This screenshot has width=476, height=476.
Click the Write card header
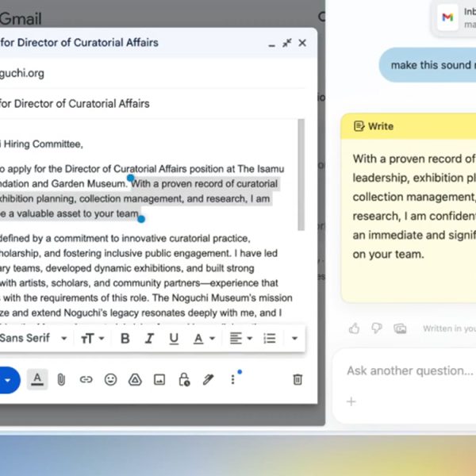pyautogui.click(x=409, y=126)
